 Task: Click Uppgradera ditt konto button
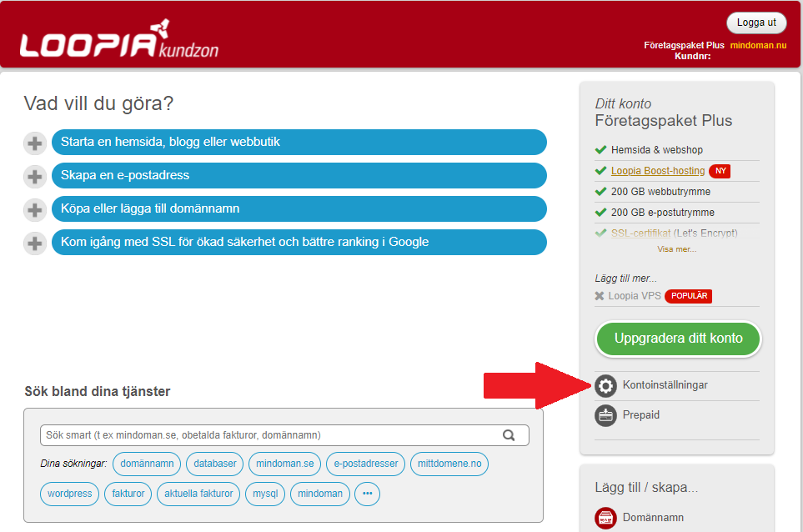pos(678,338)
